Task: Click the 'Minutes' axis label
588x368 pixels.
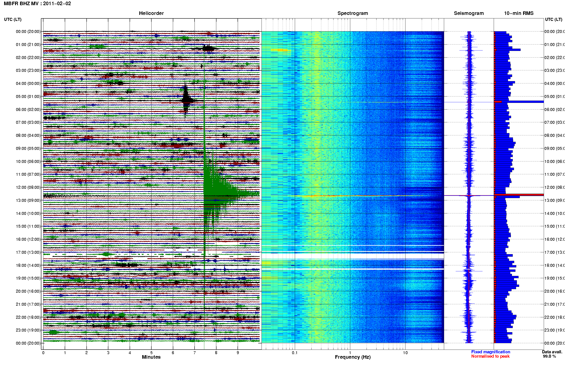Action: point(151,357)
